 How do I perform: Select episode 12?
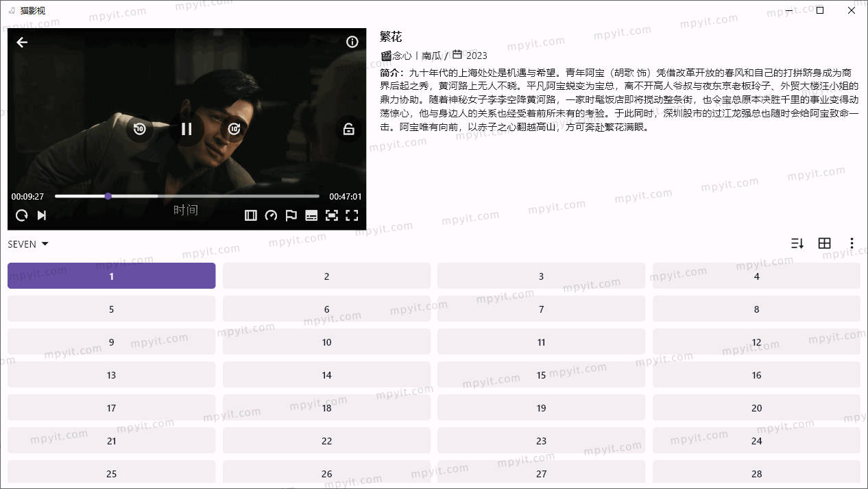[x=756, y=342]
